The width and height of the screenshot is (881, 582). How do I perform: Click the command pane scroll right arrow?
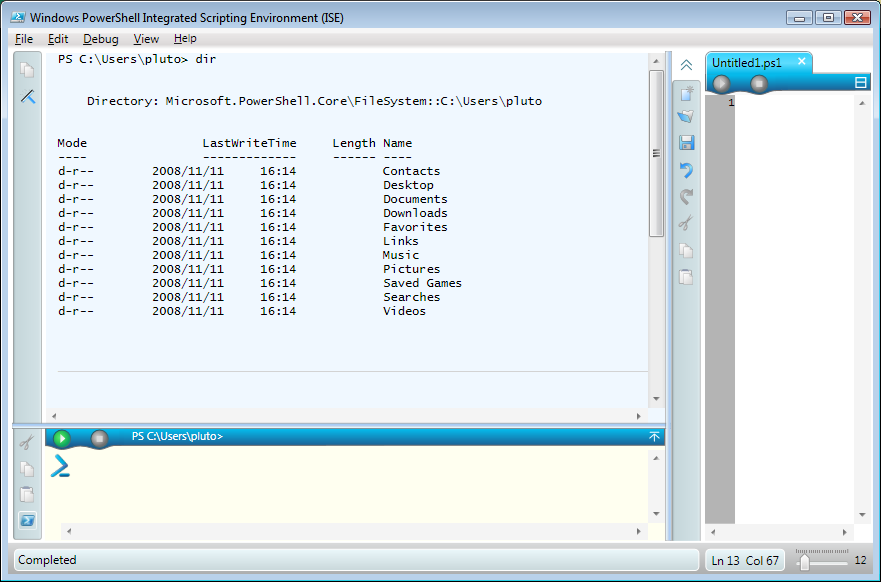(x=639, y=531)
